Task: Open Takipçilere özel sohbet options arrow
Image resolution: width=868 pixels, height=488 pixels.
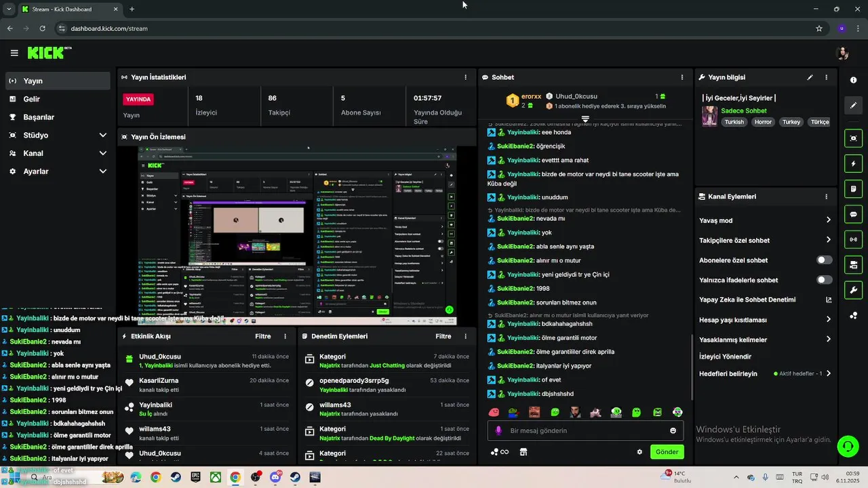Action: [x=828, y=240]
